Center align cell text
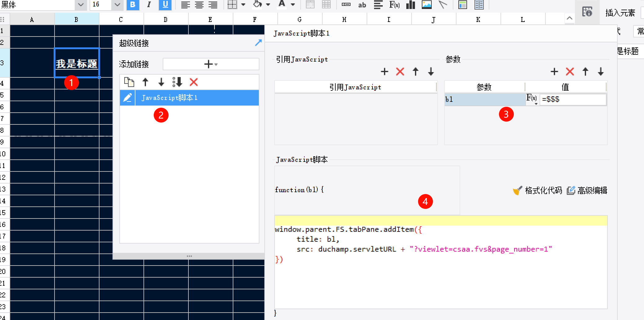The height and width of the screenshot is (320, 644). (199, 5)
